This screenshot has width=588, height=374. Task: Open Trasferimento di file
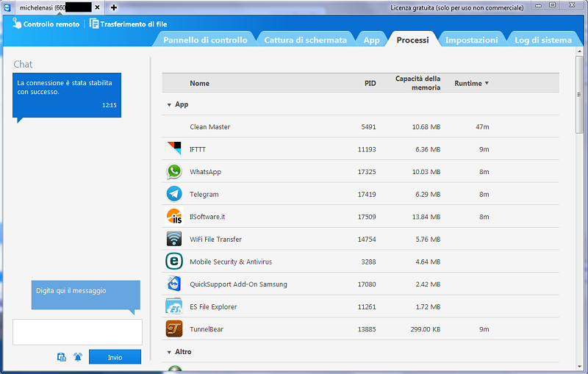(x=128, y=24)
